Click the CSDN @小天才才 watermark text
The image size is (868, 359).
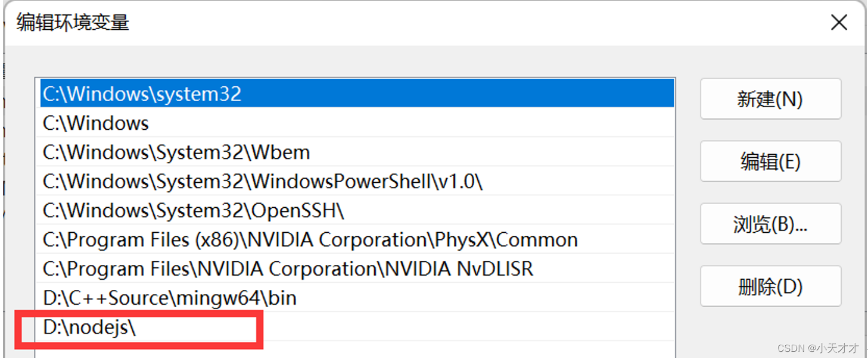[x=820, y=348]
